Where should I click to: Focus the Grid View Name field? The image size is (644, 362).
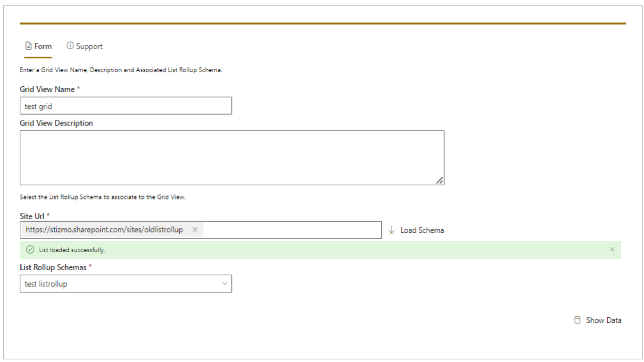126,106
